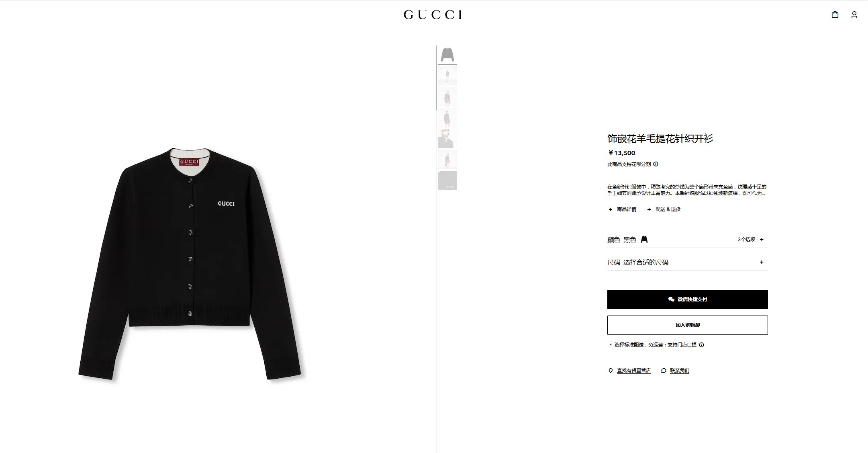Open 联系我们 link
868x453 pixels.
click(x=679, y=371)
